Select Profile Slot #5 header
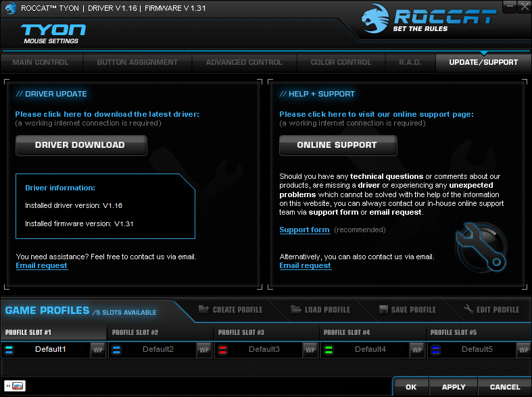 (x=479, y=332)
